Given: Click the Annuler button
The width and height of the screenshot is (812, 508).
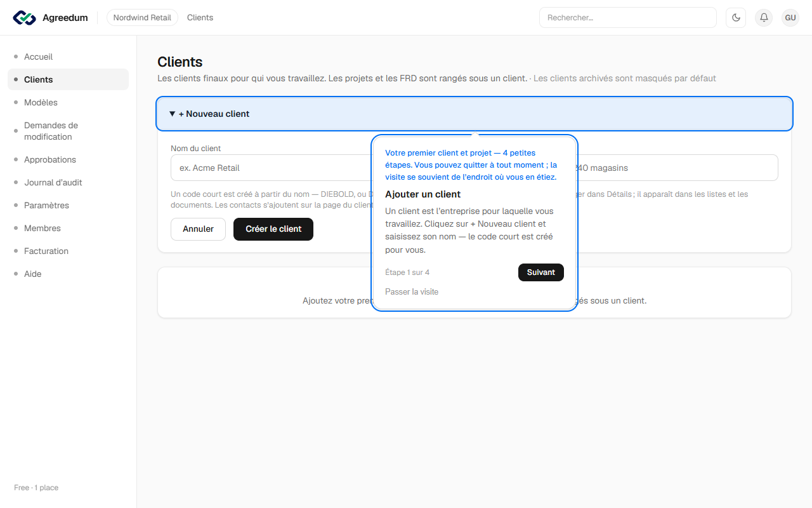Looking at the screenshot, I should click(198, 229).
